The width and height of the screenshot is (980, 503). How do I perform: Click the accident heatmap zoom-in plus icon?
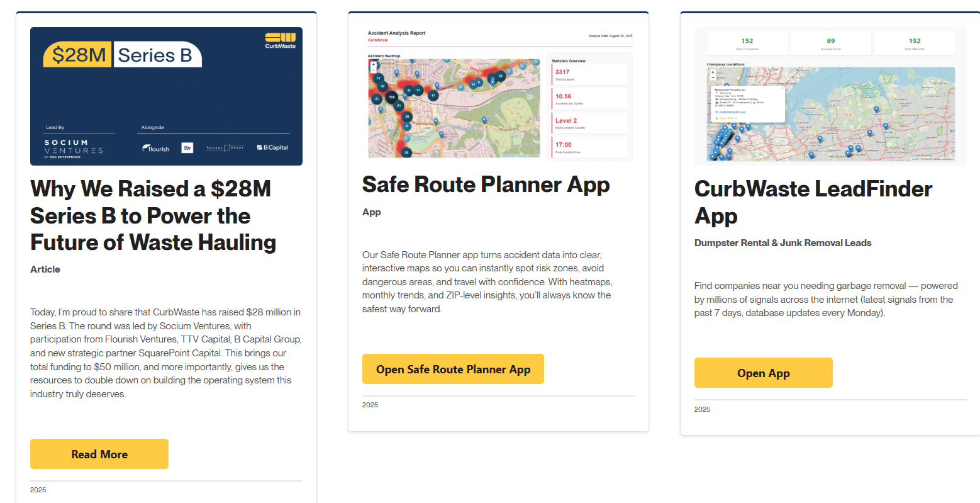[x=373, y=64]
